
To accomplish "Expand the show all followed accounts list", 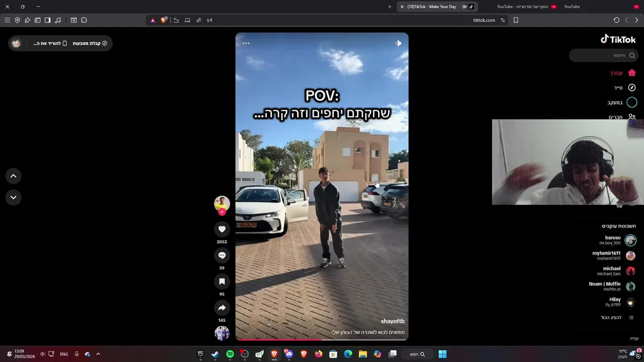I will [x=617, y=318].
